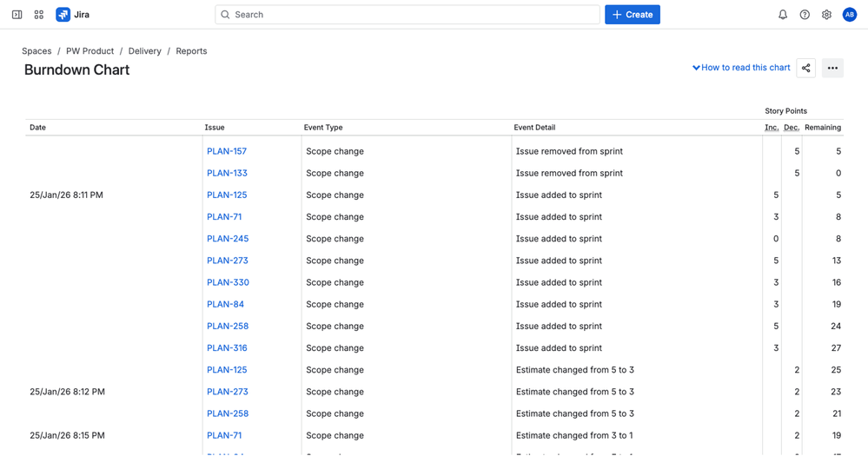This screenshot has height=456, width=868.
Task: Click the Remaining value 27
Action: [x=836, y=348]
